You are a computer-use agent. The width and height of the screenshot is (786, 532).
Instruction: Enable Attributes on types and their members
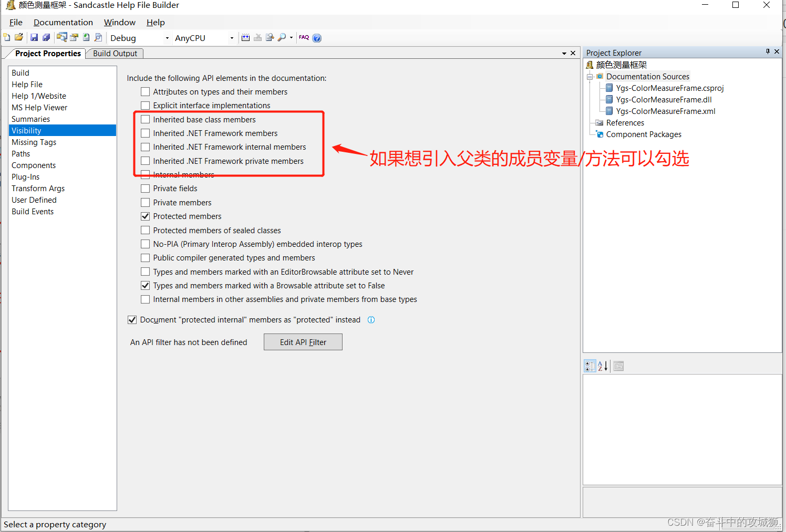[146, 92]
